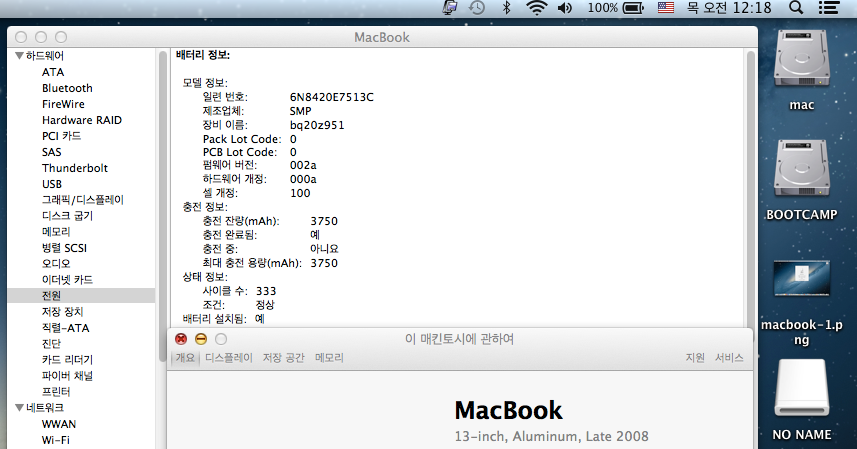The height and width of the screenshot is (449, 857).
Task: Click the volume speaker icon
Action: 565,8
